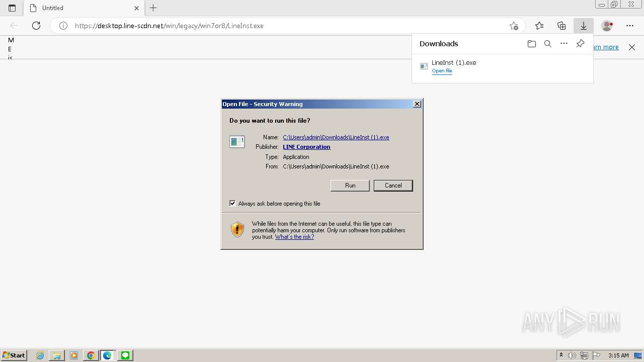Open downloads folder from Downloads panel

[x=532, y=44]
